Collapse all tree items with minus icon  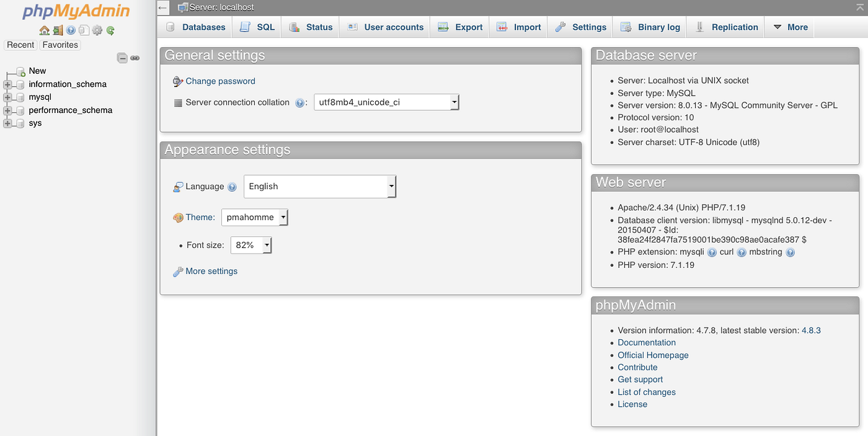click(123, 58)
